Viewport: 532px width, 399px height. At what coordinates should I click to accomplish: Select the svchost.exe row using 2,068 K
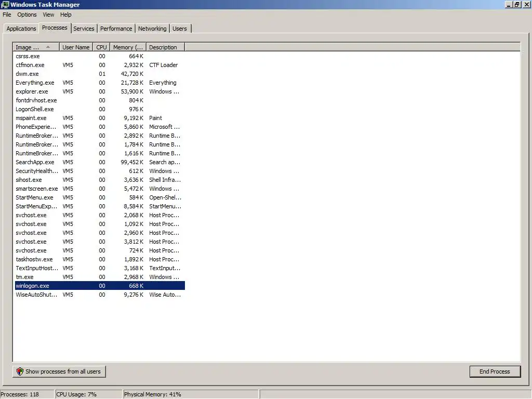pos(100,215)
